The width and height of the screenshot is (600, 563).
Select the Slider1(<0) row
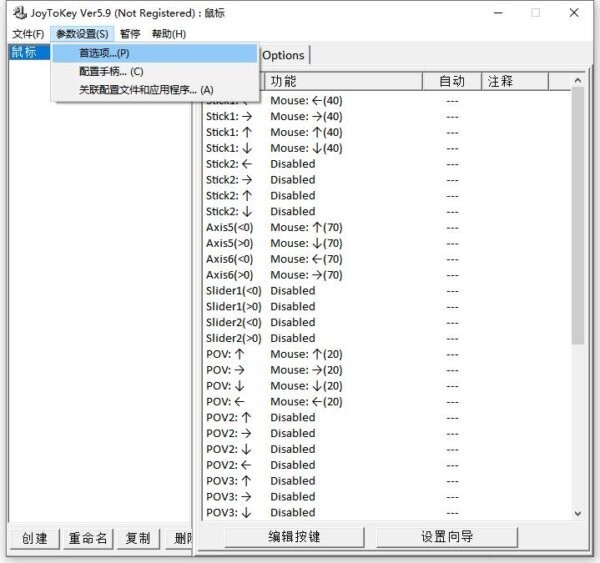point(386,291)
